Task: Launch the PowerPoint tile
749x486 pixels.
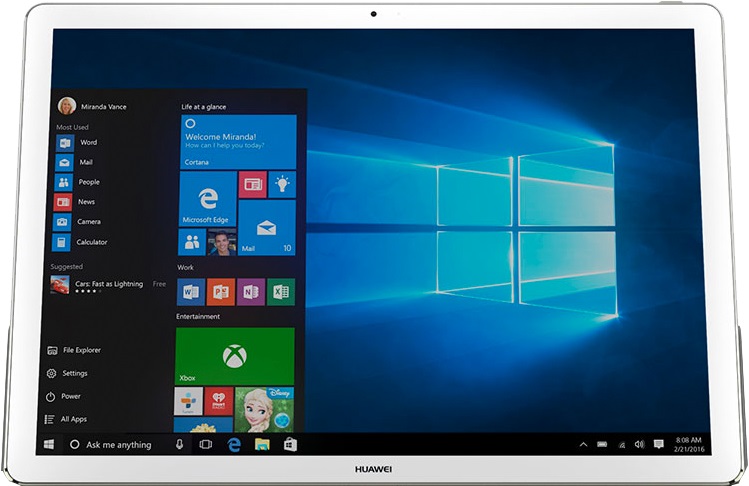Action: tap(220, 292)
